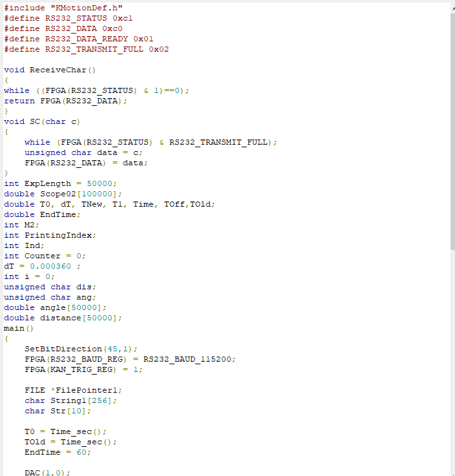455x476 pixels.
Task: Click the EndTime = 60 assignment
Action: point(57,452)
